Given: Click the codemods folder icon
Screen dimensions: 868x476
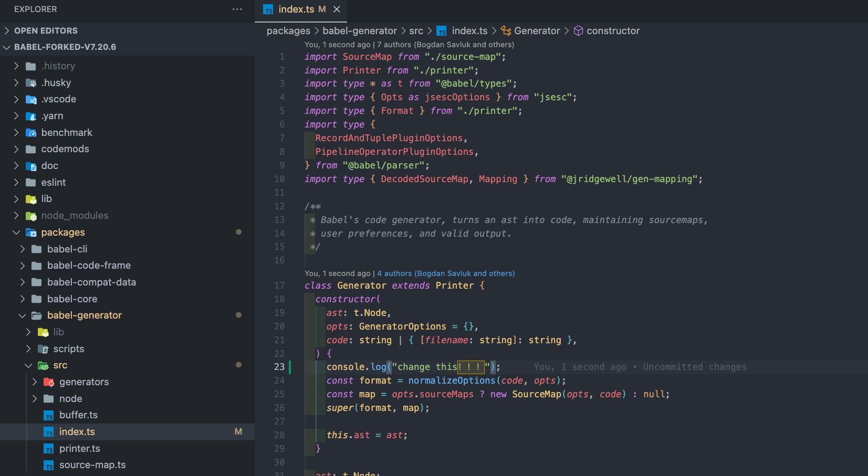Looking at the screenshot, I should [x=31, y=149].
